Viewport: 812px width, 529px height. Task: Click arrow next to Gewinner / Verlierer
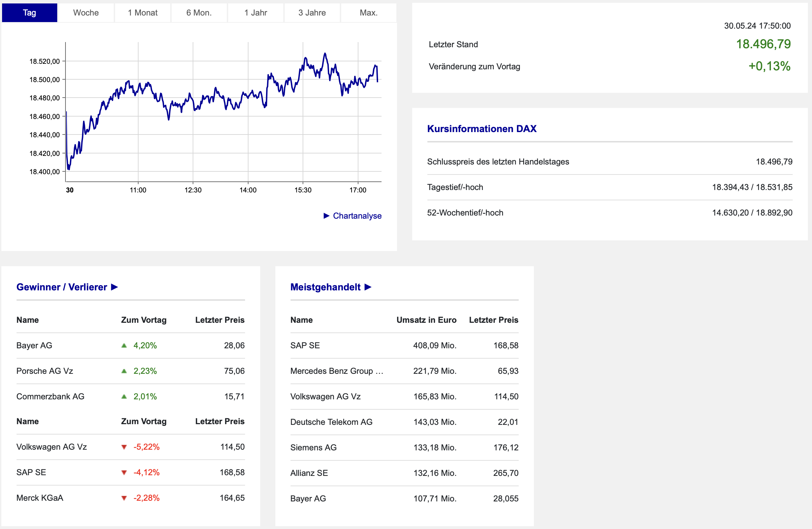tap(114, 287)
